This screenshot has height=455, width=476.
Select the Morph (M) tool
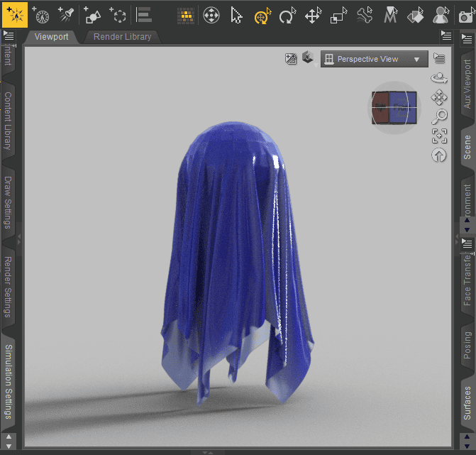(390, 16)
